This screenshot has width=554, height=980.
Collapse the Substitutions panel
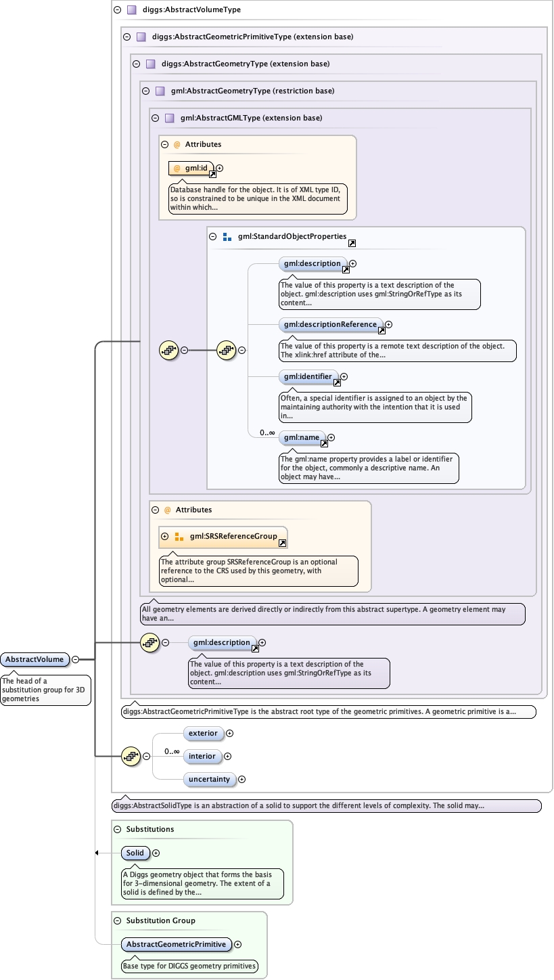(x=117, y=829)
